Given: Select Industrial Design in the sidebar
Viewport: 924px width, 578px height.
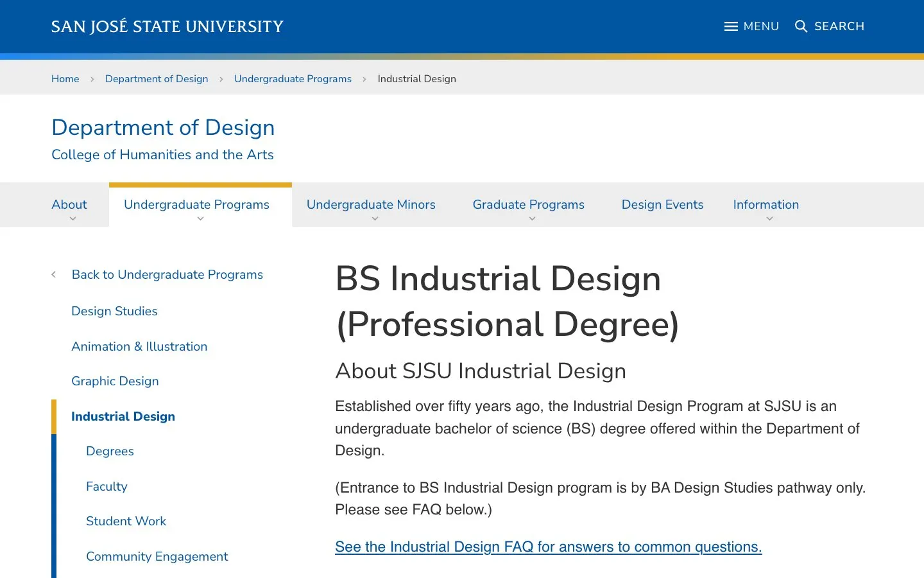Looking at the screenshot, I should 123,416.
